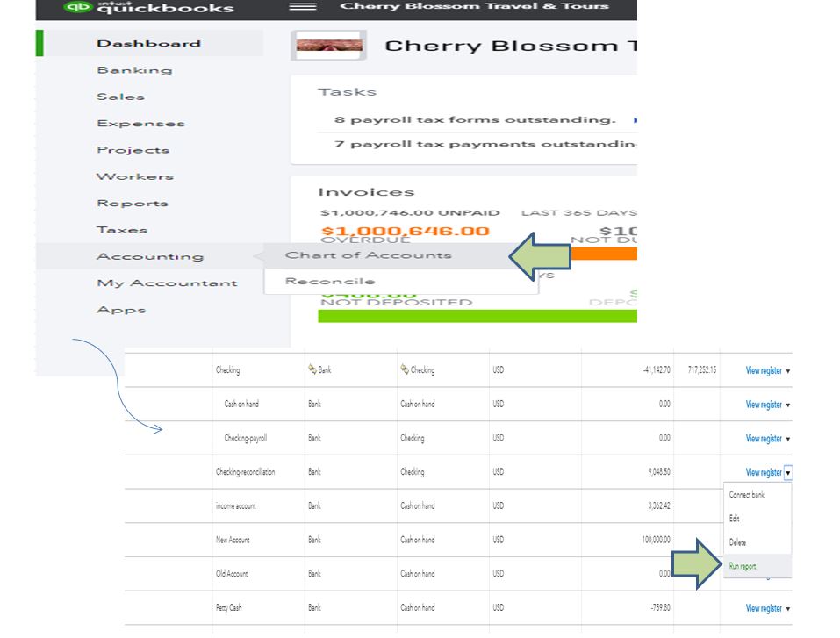Click the 9,048.50 balance value
Viewport: 840px width, 638px height.
tap(659, 472)
